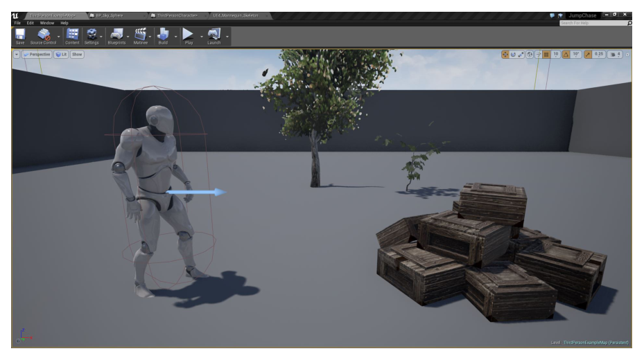The height and width of the screenshot is (360, 644).
Task: Expand Build options dropdown arrow
Action: point(176,37)
